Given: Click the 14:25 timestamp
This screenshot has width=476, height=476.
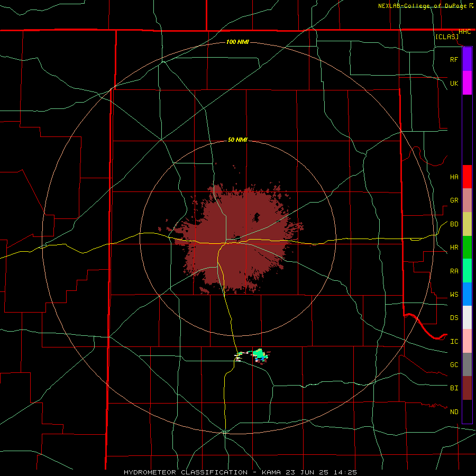Looking at the screenshot, I should pos(346,472).
